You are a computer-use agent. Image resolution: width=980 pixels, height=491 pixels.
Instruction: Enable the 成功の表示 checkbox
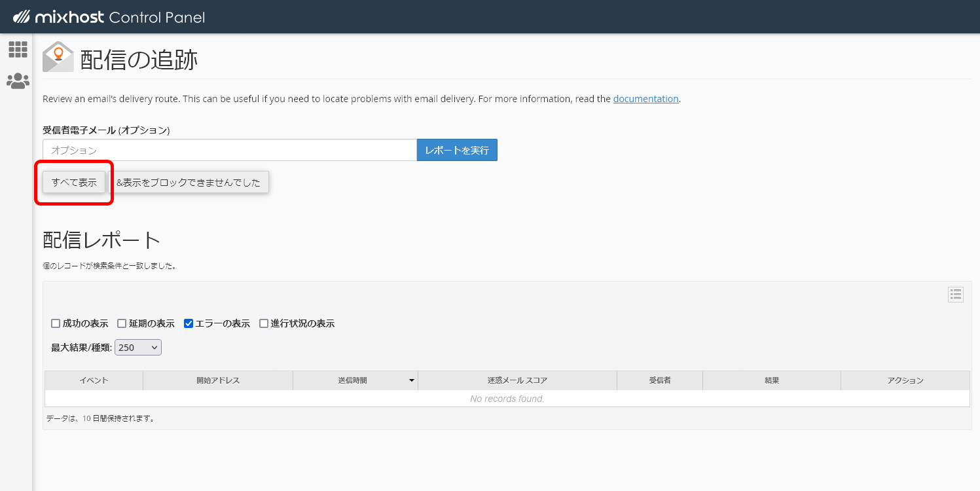(x=56, y=323)
